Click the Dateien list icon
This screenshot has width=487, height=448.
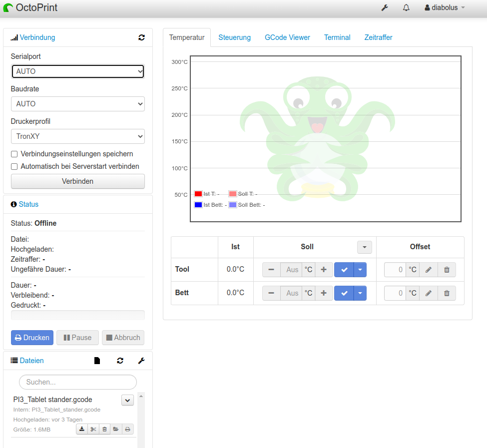coord(14,361)
